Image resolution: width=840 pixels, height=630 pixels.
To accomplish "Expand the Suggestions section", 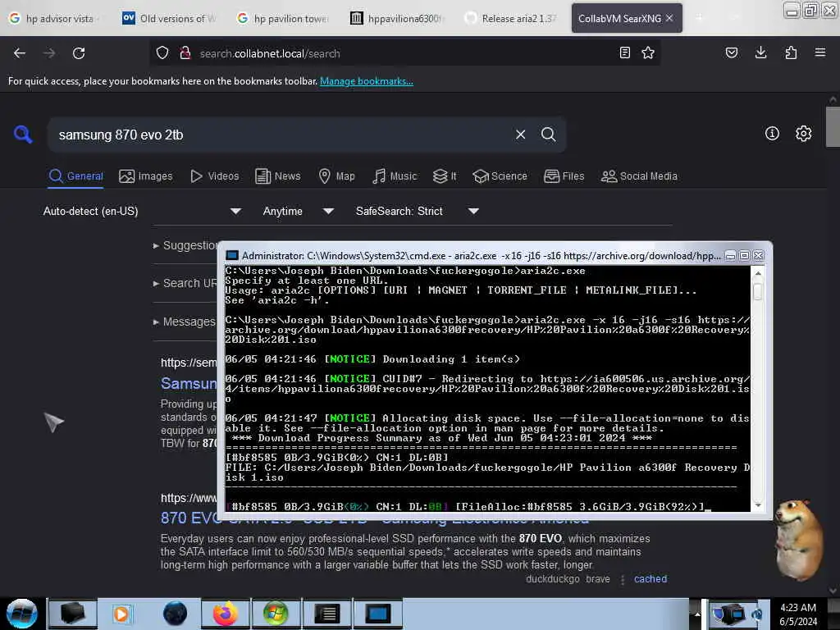I will [x=185, y=245].
